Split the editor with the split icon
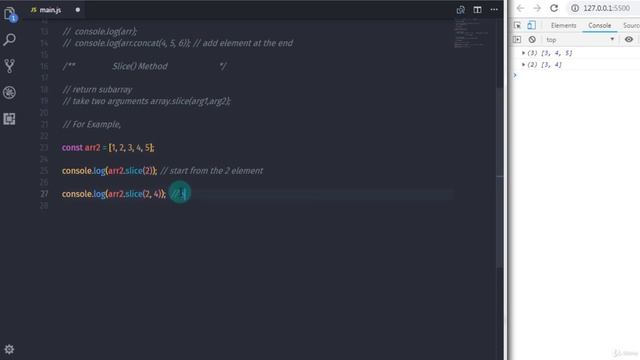 click(477, 10)
